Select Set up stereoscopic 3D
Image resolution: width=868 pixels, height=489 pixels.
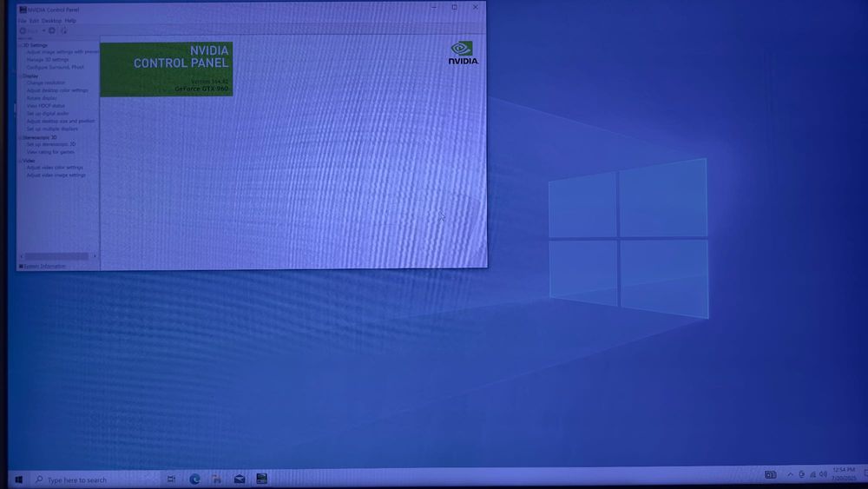pyautogui.click(x=51, y=144)
